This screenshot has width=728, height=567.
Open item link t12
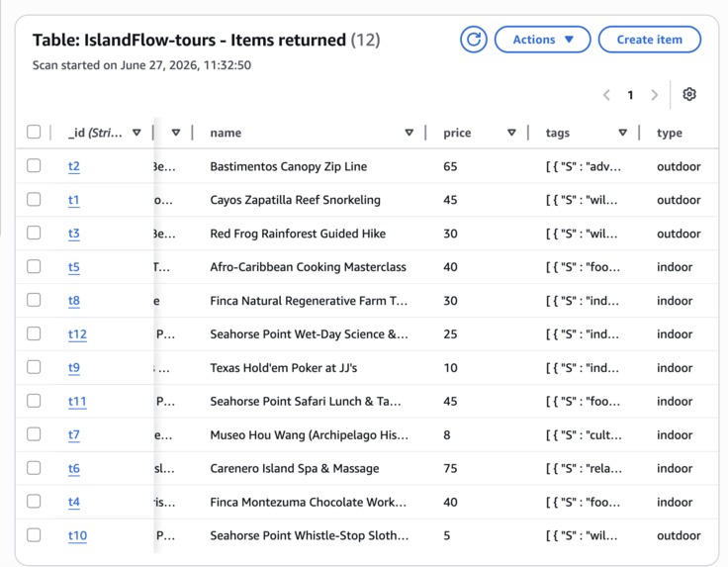tap(77, 334)
